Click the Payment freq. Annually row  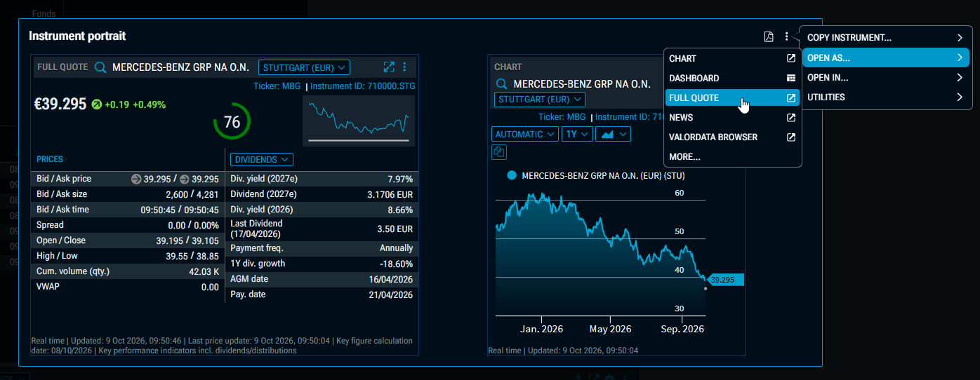click(x=322, y=248)
